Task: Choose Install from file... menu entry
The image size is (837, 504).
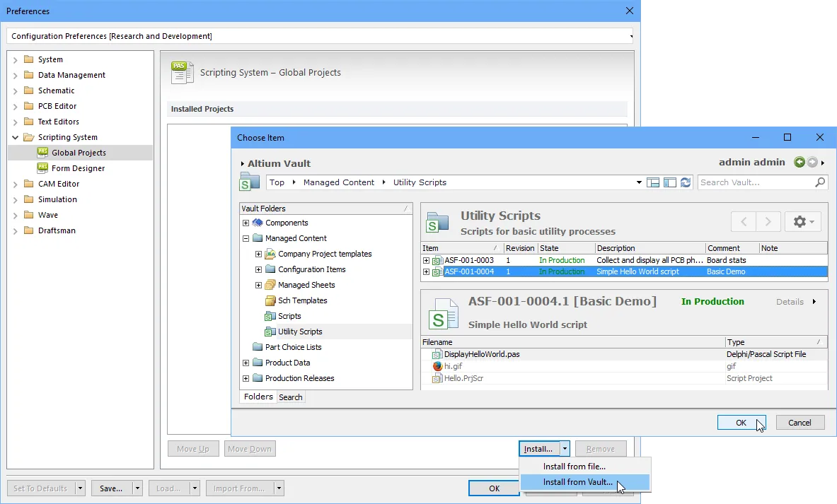Action: (584, 466)
